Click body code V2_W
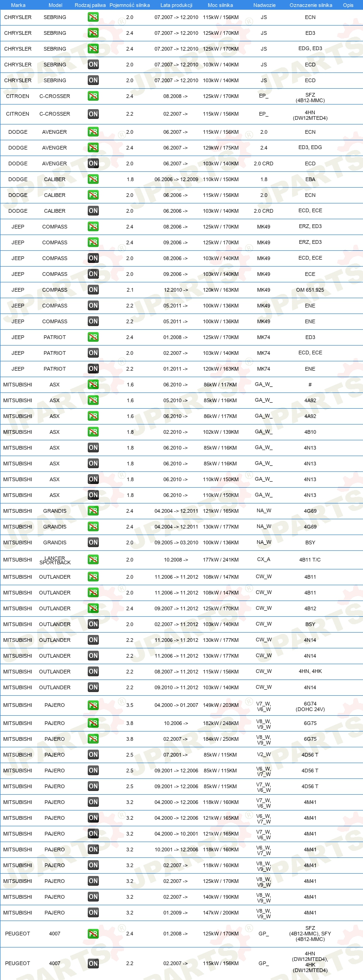This screenshot has height=980, width=363. point(264,754)
